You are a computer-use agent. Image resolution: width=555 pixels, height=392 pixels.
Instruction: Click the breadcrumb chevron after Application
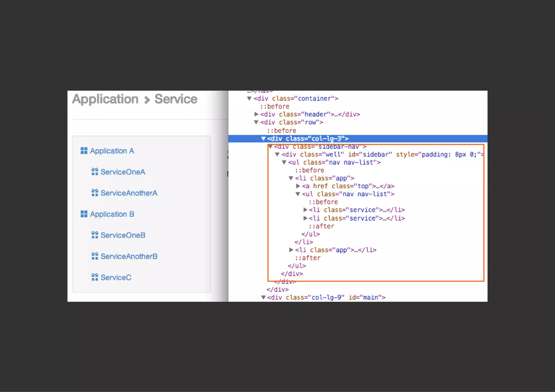[147, 100]
